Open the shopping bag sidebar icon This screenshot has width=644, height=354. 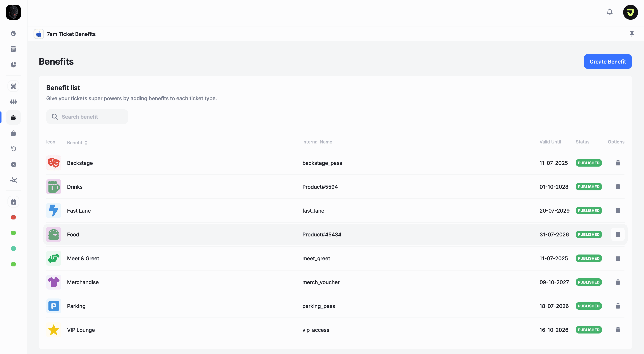pyautogui.click(x=13, y=133)
